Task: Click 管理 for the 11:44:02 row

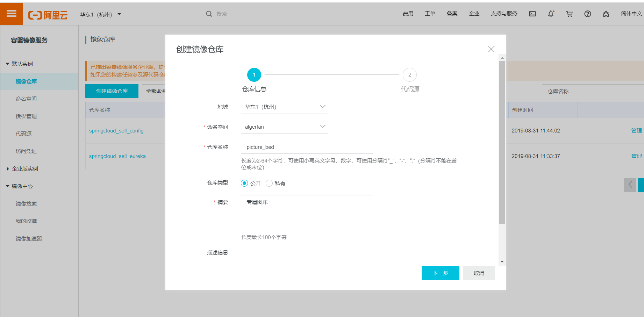Action: pos(637,131)
